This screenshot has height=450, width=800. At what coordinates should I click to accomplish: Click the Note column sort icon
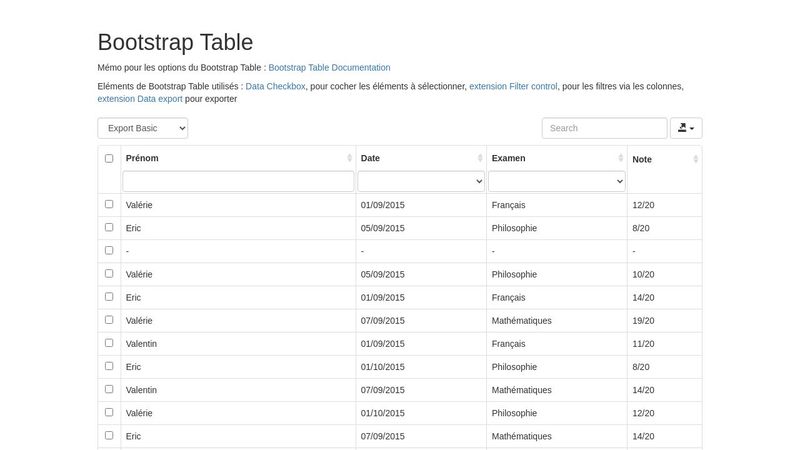point(695,159)
